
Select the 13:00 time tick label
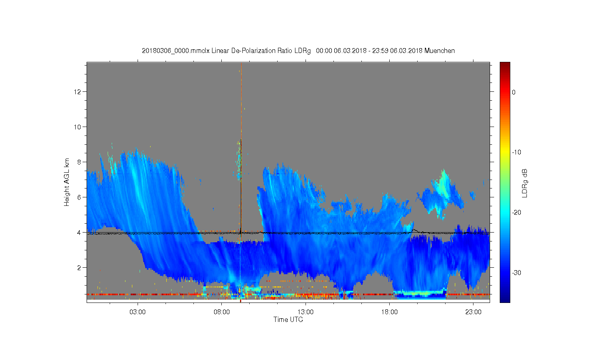306,312
